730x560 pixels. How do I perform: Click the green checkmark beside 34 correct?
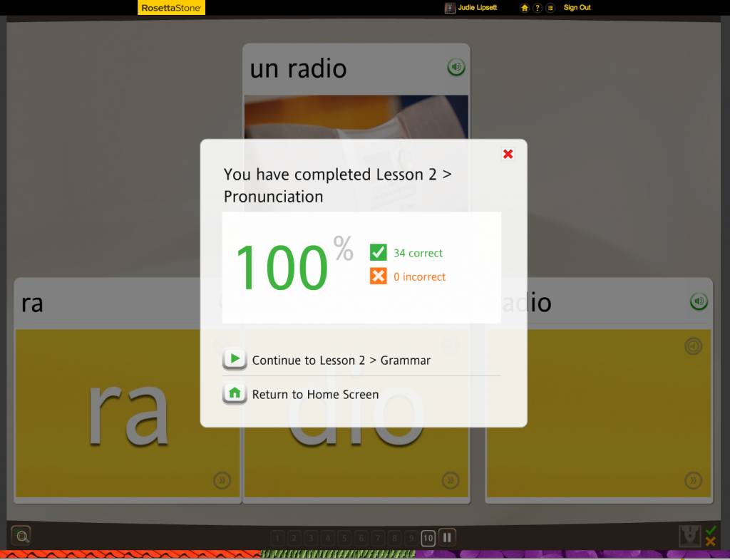(x=378, y=252)
